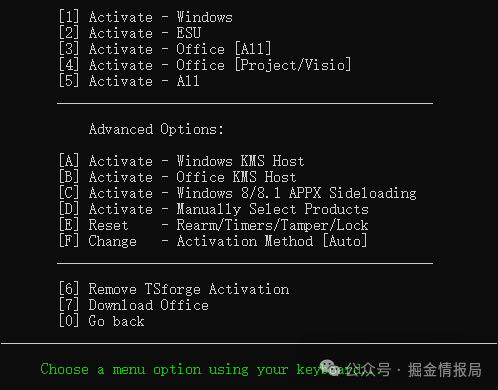The width and height of the screenshot is (498, 390).
Task: Select option 5 Activate - All
Action: click(129, 81)
